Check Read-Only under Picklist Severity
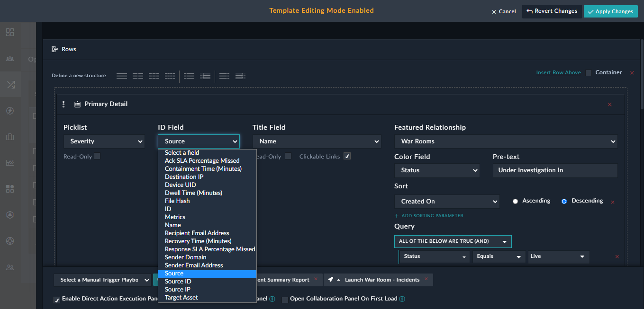Screen dimensions: 644x309 tap(97, 156)
